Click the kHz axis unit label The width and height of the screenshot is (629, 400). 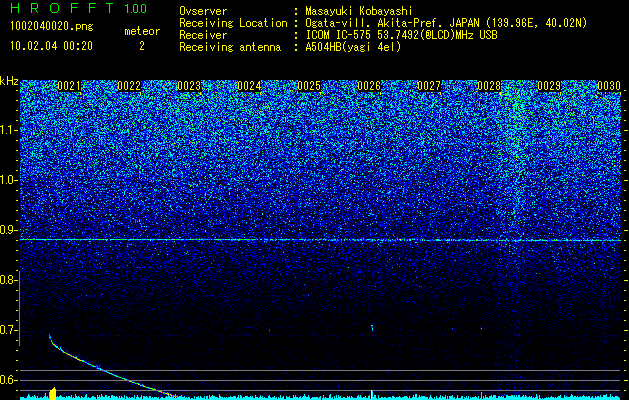9,81
